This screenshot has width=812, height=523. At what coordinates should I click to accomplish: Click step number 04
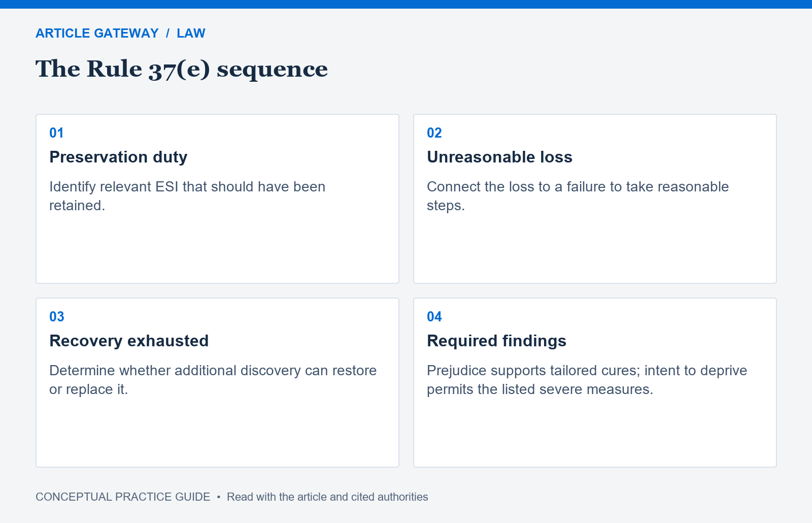pyautogui.click(x=434, y=317)
